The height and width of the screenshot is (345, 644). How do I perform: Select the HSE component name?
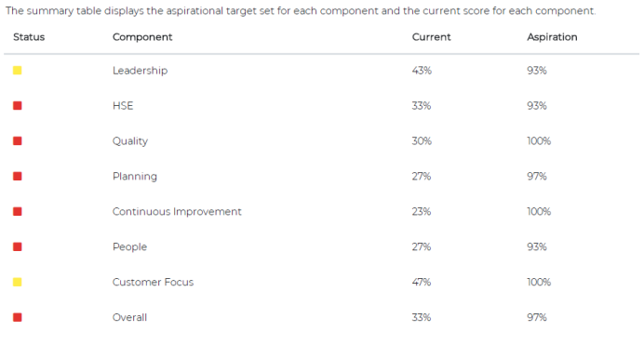point(123,106)
